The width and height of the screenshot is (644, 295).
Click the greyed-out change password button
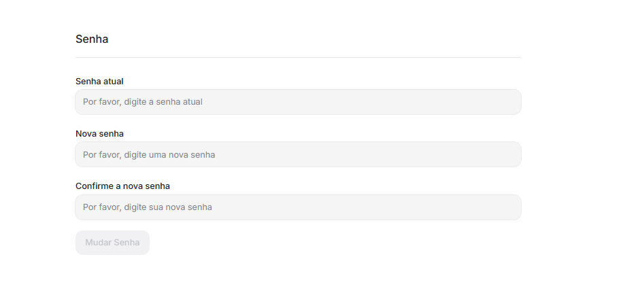pyautogui.click(x=112, y=243)
